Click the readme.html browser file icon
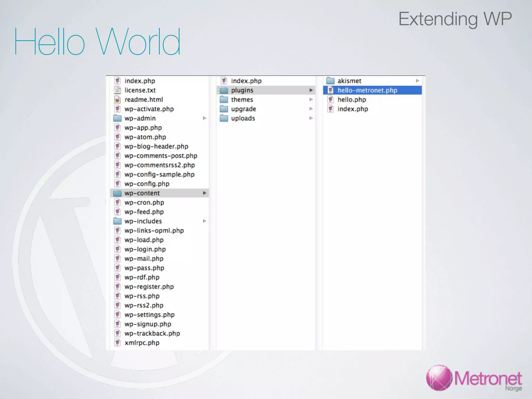The image size is (532, 399). (117, 99)
